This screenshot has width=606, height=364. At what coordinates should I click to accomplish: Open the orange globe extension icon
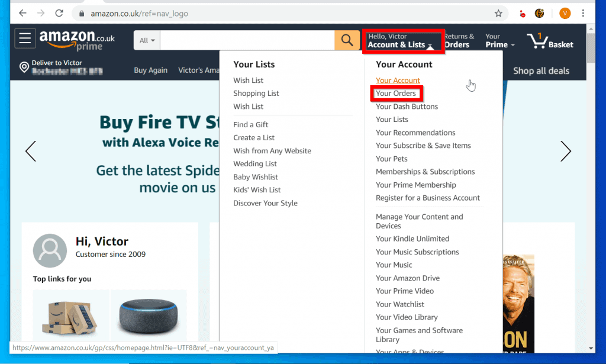(540, 14)
